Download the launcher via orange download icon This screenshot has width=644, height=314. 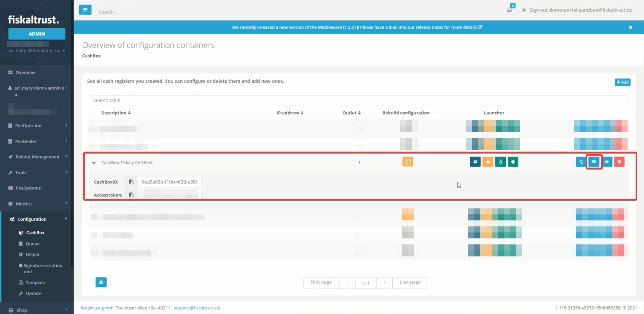(x=488, y=162)
